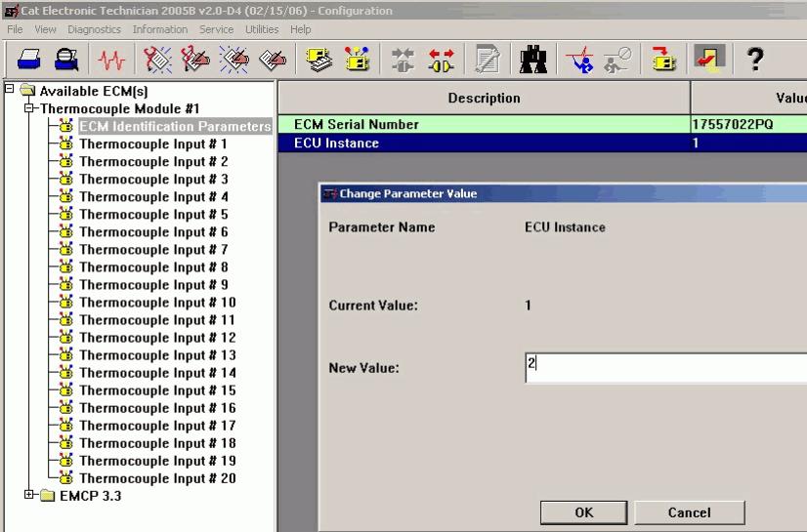807x532 pixels.
Task: Open the File menu
Action: click(15, 29)
